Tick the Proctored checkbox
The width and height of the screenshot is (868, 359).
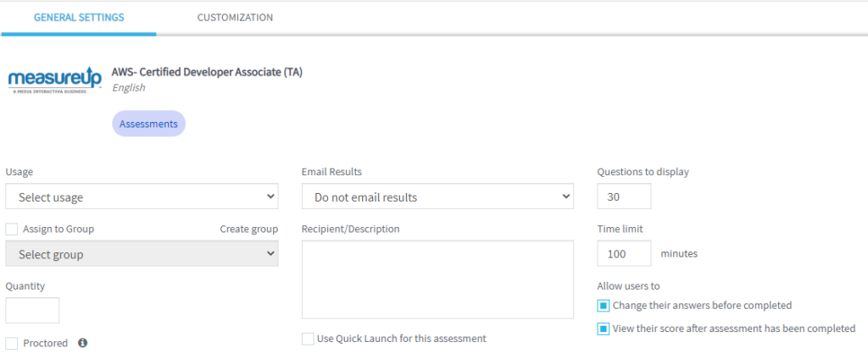[x=12, y=344]
